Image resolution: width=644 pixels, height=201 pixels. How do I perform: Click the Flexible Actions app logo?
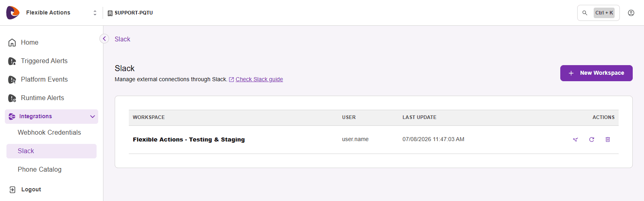[x=13, y=13]
